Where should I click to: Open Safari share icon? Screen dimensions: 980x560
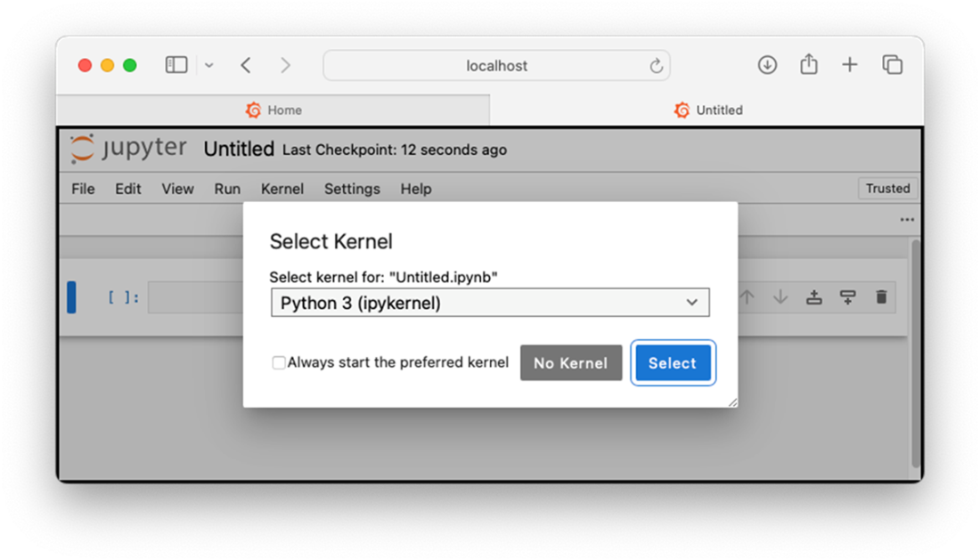pos(808,65)
